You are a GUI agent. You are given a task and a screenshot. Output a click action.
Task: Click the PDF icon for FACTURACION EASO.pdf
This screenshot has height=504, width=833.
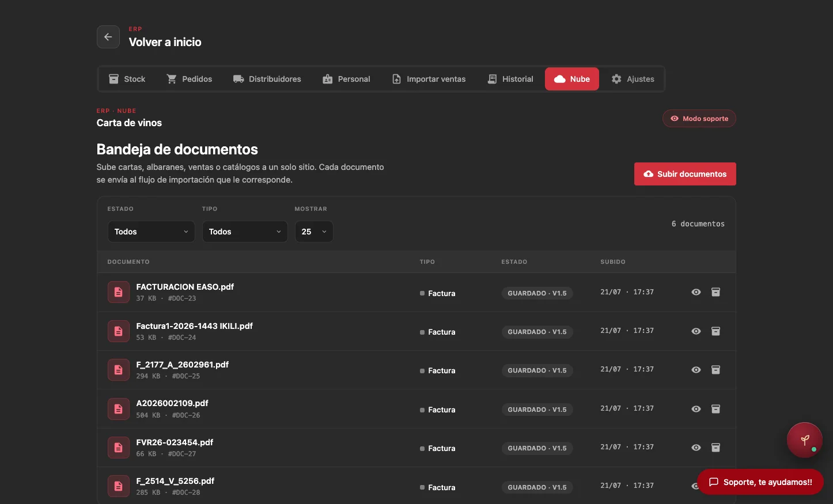(x=119, y=292)
